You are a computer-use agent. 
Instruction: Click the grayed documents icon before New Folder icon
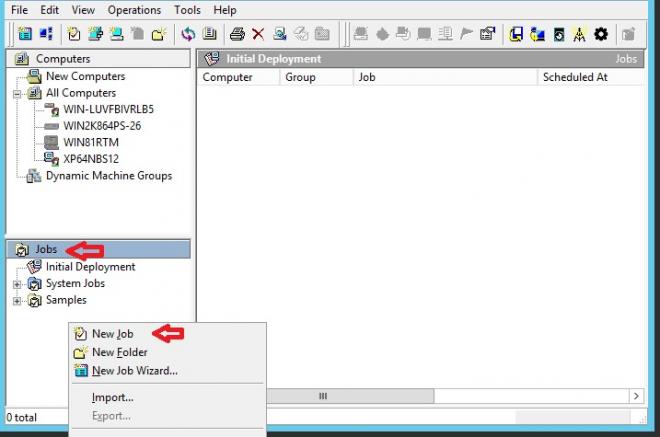137,34
